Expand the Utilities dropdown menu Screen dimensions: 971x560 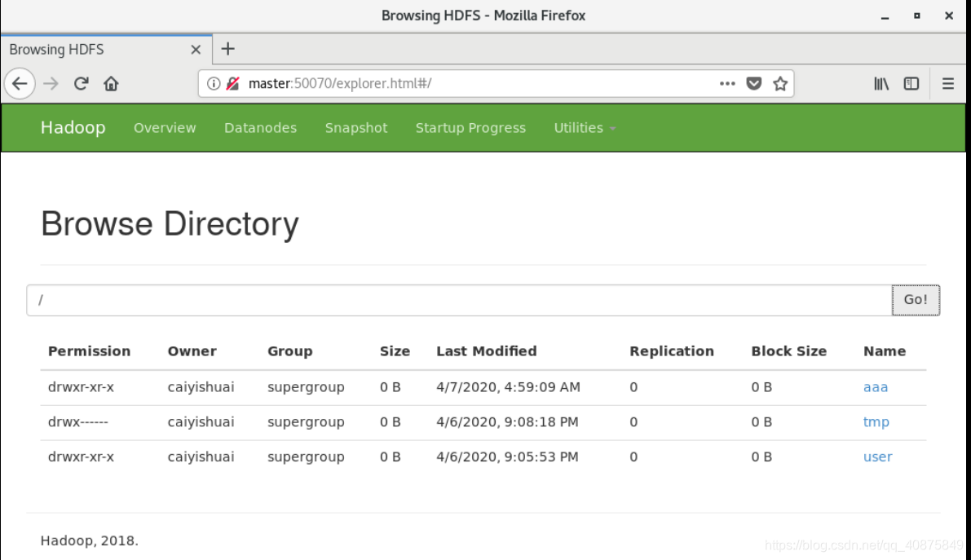pyautogui.click(x=585, y=128)
